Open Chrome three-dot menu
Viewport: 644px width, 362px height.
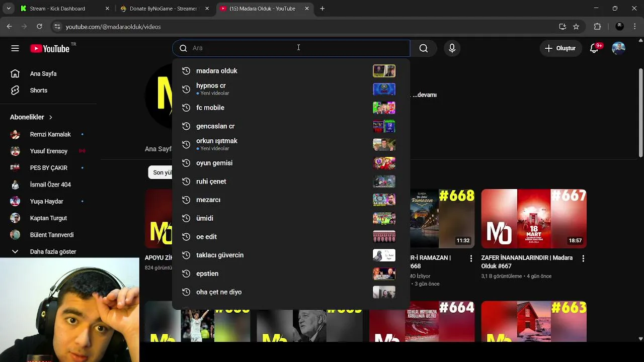(634, 27)
